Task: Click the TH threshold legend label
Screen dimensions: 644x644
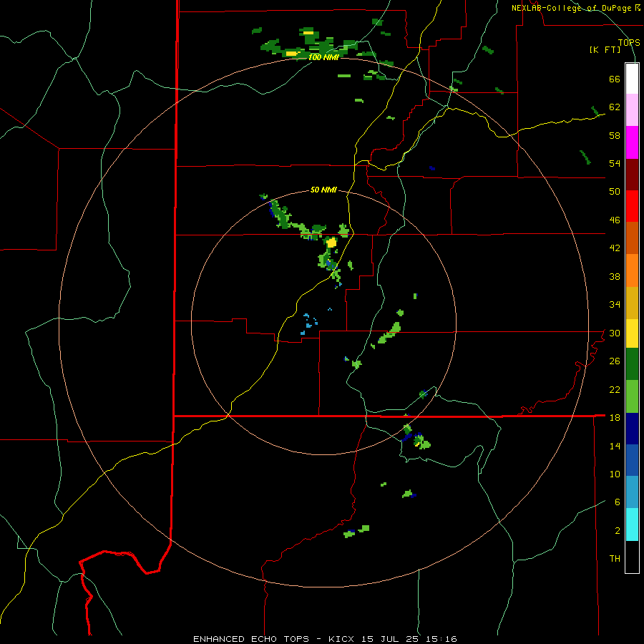Action: (x=615, y=558)
